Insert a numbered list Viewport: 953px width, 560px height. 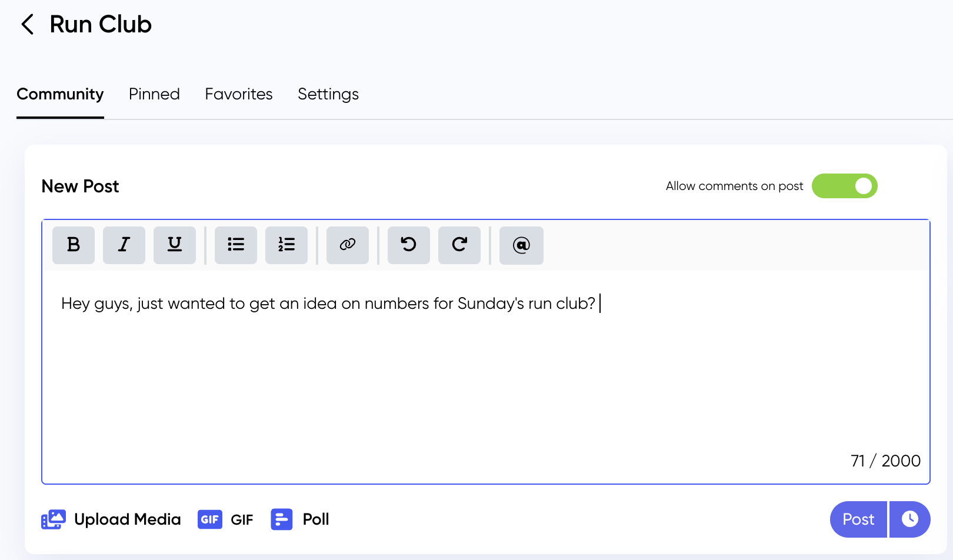click(x=286, y=245)
